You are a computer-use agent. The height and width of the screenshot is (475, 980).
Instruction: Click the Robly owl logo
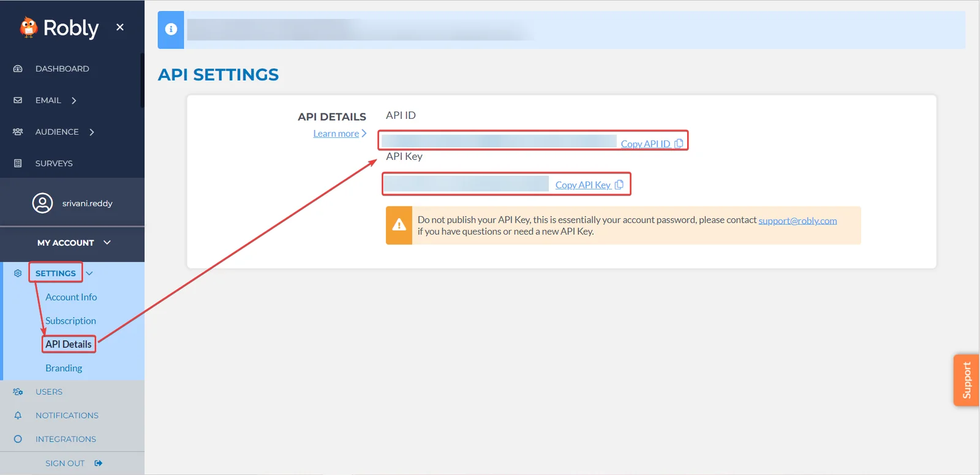(x=29, y=28)
